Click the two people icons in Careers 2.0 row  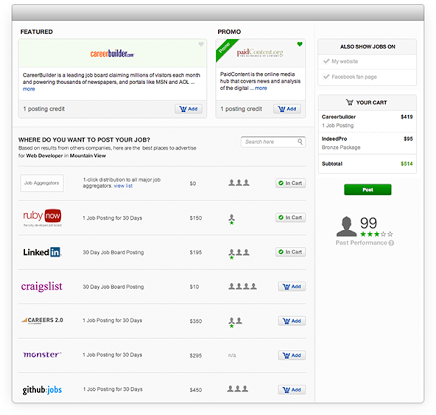(235, 322)
